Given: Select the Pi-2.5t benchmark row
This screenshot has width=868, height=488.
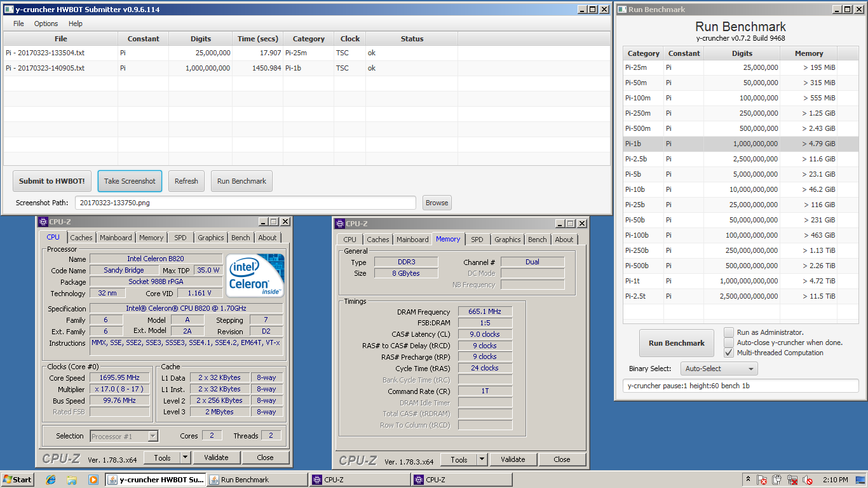Looking at the screenshot, I should point(741,296).
